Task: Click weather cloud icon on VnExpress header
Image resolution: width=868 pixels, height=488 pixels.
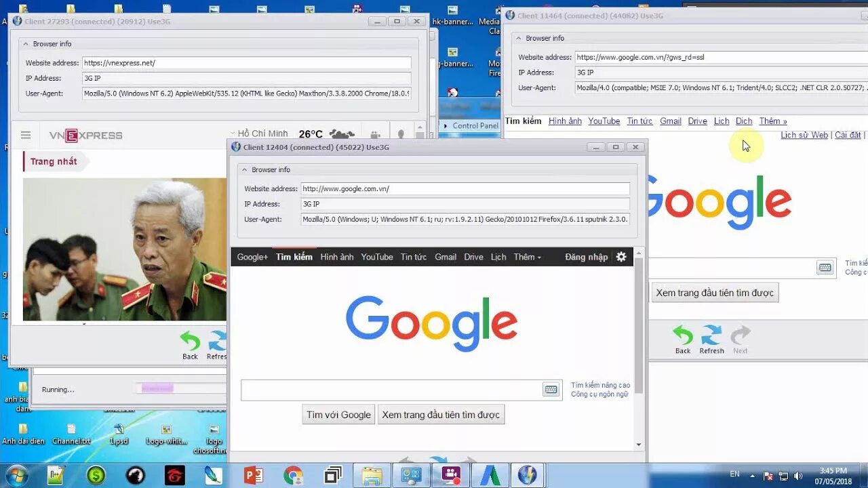Action: [x=342, y=134]
